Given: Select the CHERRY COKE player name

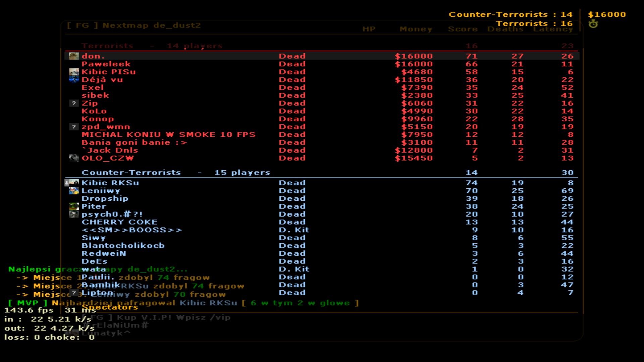Looking at the screenshot, I should click(x=119, y=222).
